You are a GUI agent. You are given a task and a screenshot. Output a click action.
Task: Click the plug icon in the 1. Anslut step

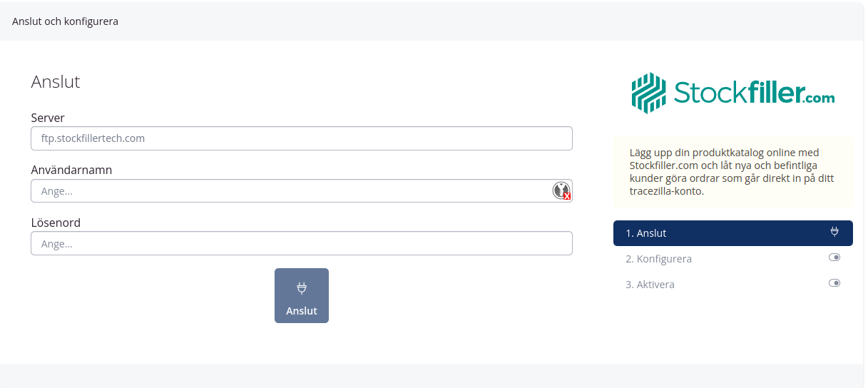pos(834,232)
